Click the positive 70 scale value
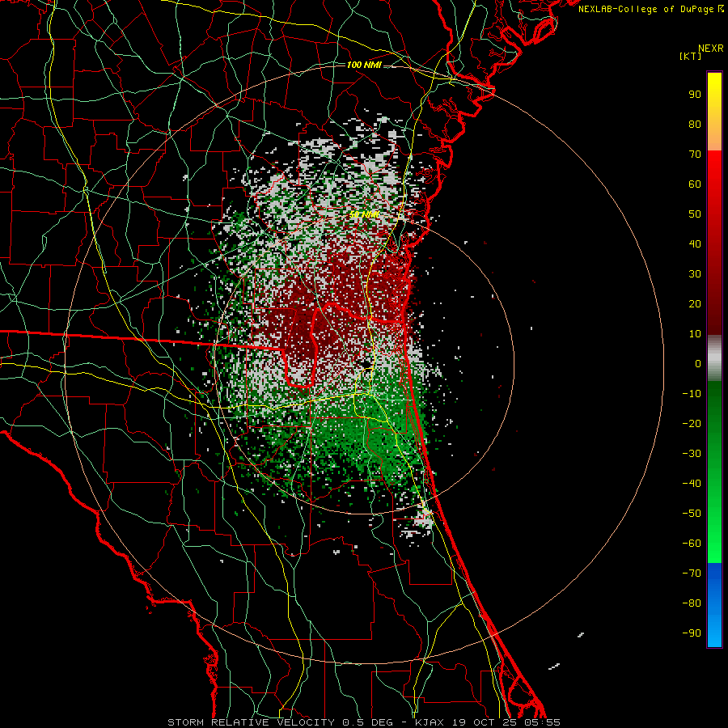 tap(695, 154)
